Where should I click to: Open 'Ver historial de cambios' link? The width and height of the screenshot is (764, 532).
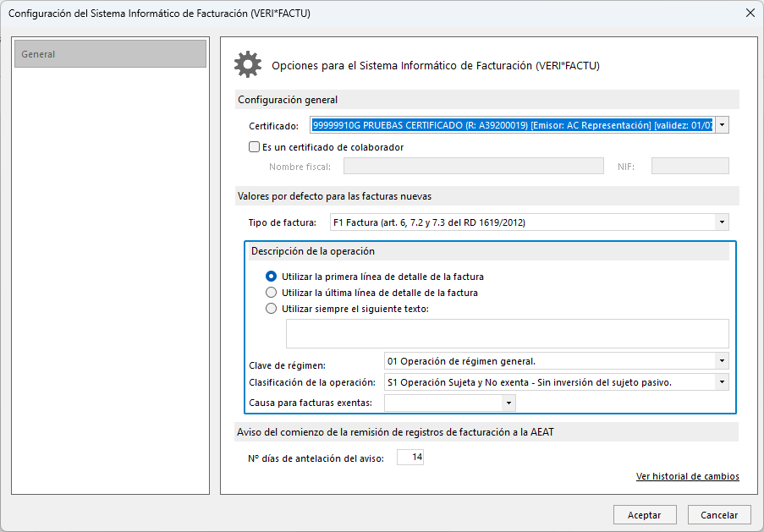[688, 476]
